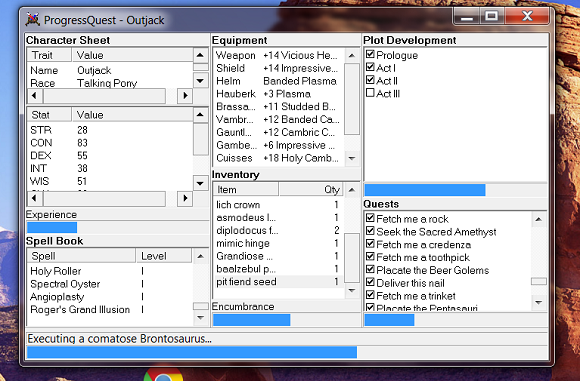Select the 'Angioplasty' spell
The height and width of the screenshot is (381, 580).
[110, 297]
